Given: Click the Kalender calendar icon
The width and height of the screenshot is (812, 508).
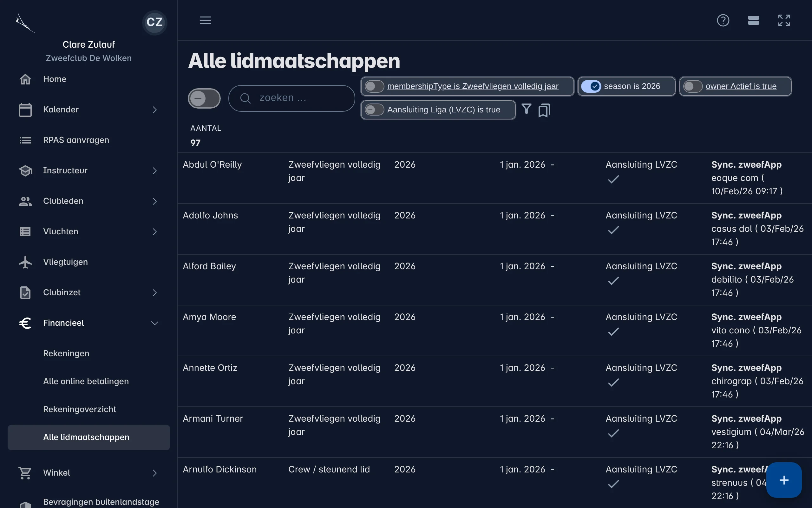Looking at the screenshot, I should point(25,110).
